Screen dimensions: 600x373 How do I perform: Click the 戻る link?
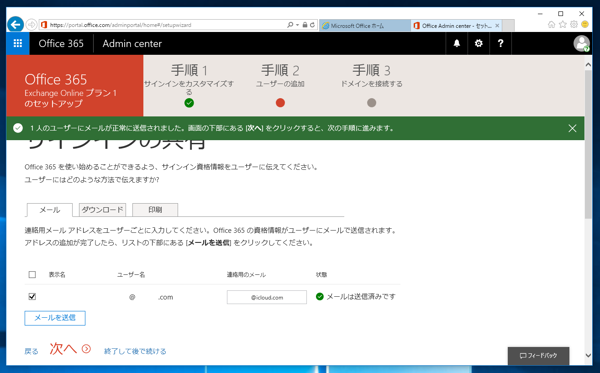pos(31,351)
